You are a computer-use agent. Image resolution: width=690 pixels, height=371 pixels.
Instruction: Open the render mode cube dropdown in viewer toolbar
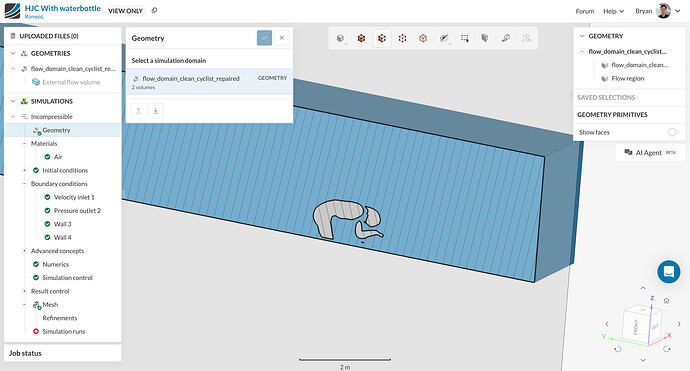pyautogui.click(x=340, y=38)
